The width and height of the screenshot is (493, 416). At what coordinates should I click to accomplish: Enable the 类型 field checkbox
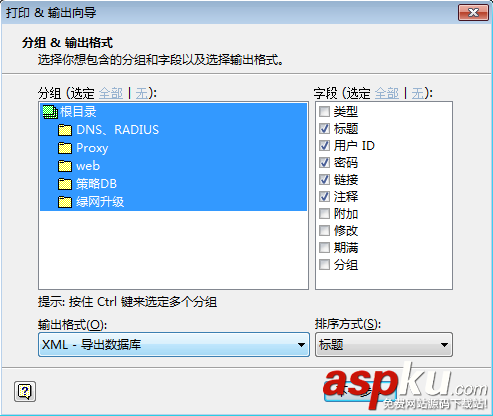[324, 111]
